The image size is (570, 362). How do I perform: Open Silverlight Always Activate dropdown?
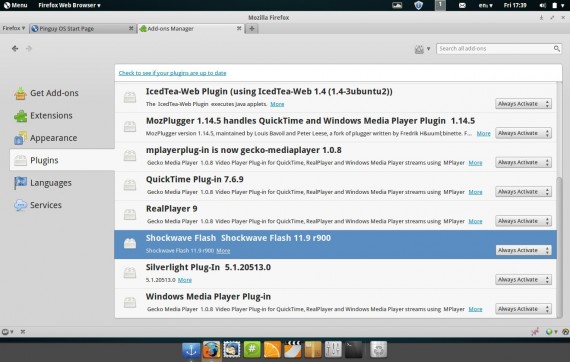point(523,279)
